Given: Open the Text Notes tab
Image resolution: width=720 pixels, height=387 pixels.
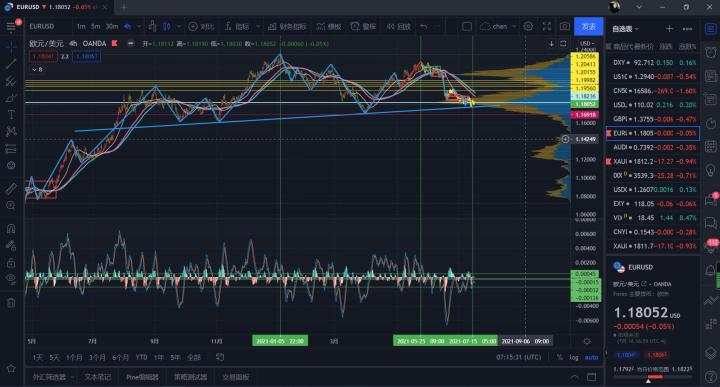Looking at the screenshot, I should click(x=97, y=377).
